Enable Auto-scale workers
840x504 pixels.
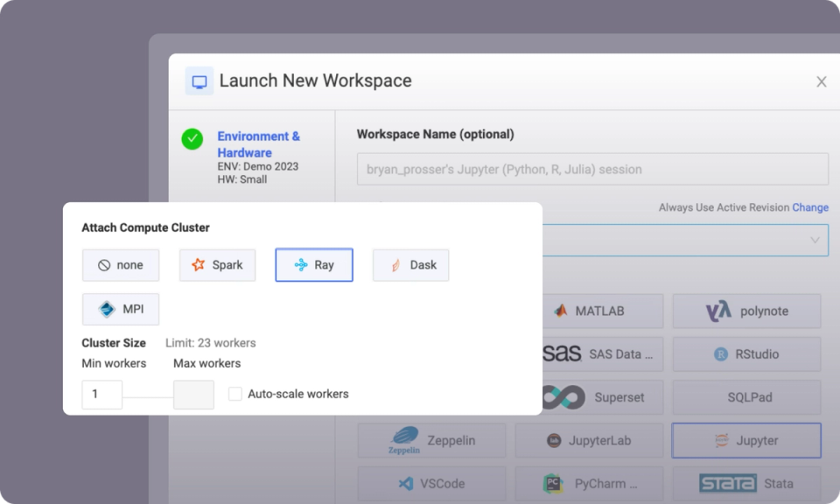tap(234, 394)
